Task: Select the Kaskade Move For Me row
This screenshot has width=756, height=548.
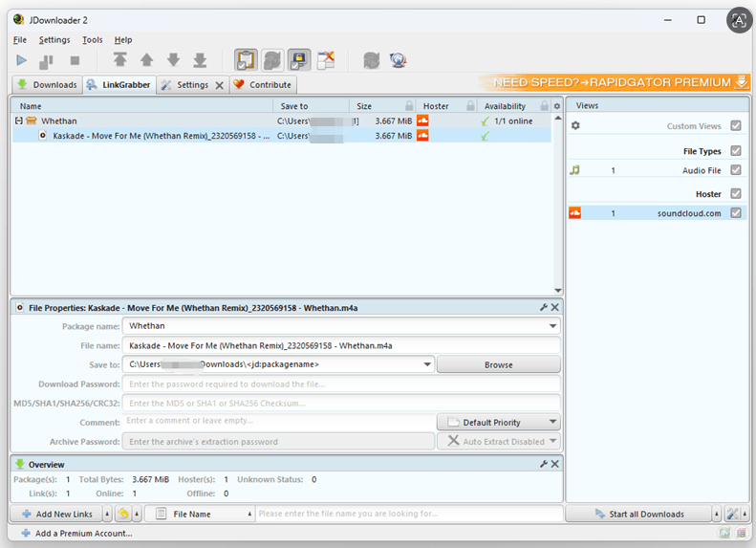Action: point(281,136)
